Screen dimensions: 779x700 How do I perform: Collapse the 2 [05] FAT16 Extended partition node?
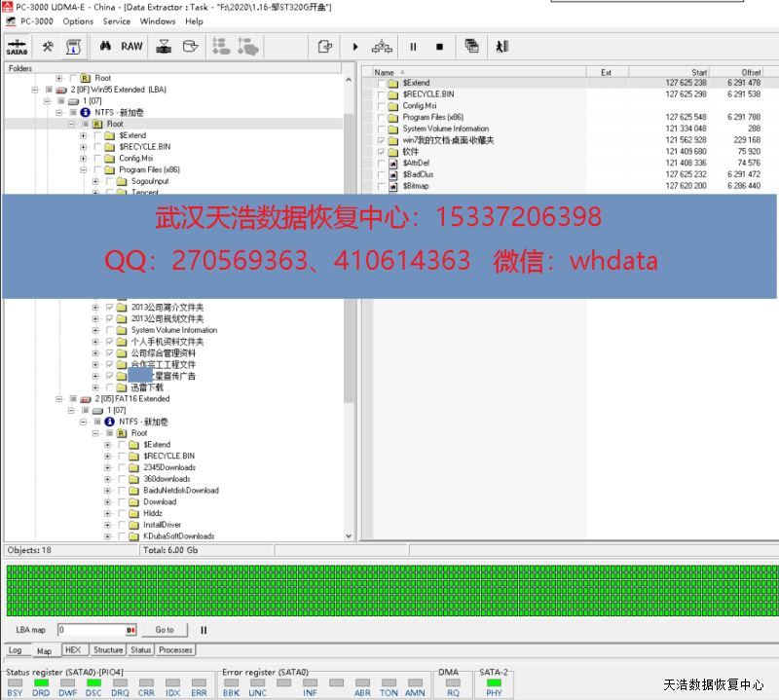click(60, 399)
